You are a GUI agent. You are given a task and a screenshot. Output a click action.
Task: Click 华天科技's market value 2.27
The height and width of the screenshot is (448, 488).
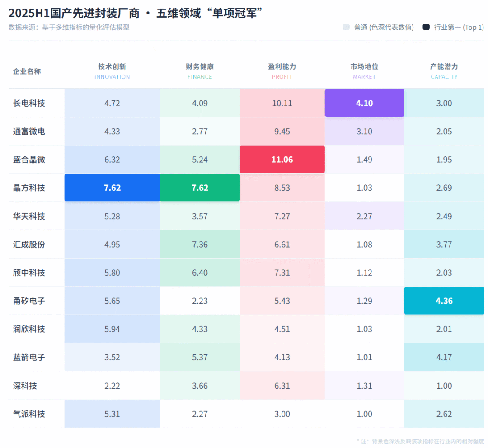(x=365, y=216)
